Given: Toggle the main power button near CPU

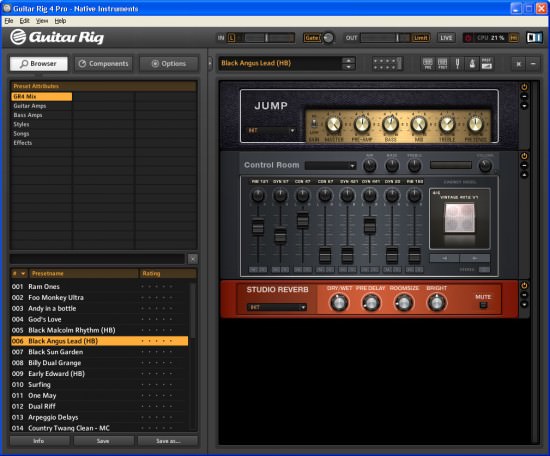Looking at the screenshot, I should [468, 38].
